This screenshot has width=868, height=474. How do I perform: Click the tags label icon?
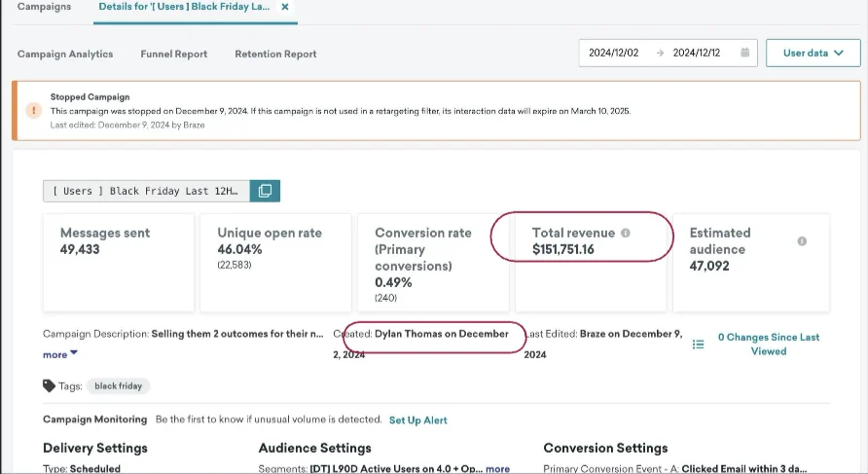pyautogui.click(x=49, y=386)
